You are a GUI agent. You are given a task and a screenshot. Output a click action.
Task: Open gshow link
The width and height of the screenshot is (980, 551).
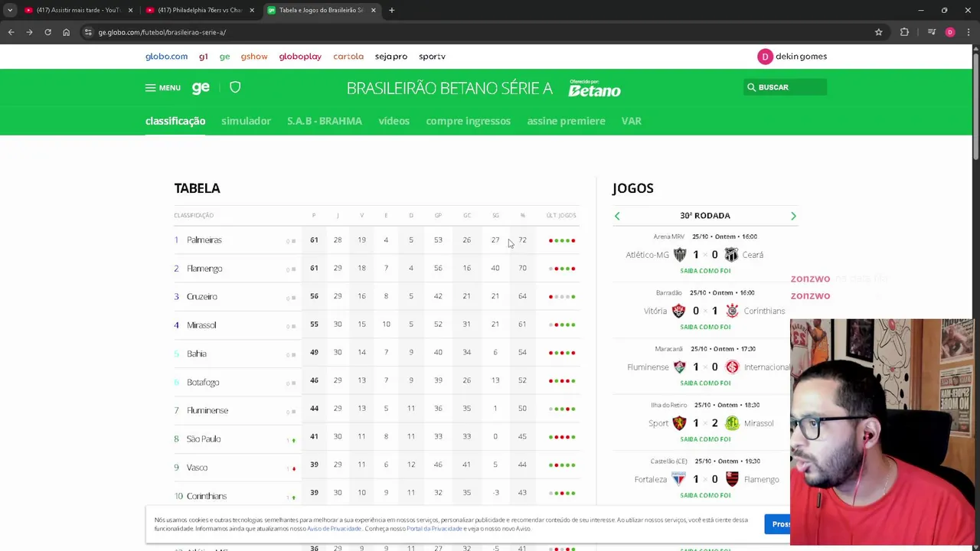coord(254,56)
